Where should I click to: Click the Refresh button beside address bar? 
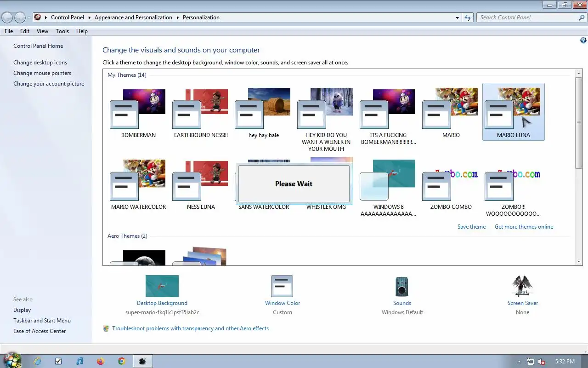(x=468, y=17)
